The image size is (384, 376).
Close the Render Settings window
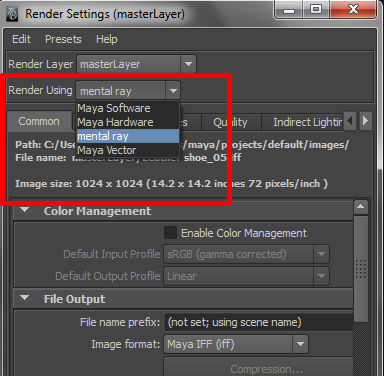pos(353,10)
